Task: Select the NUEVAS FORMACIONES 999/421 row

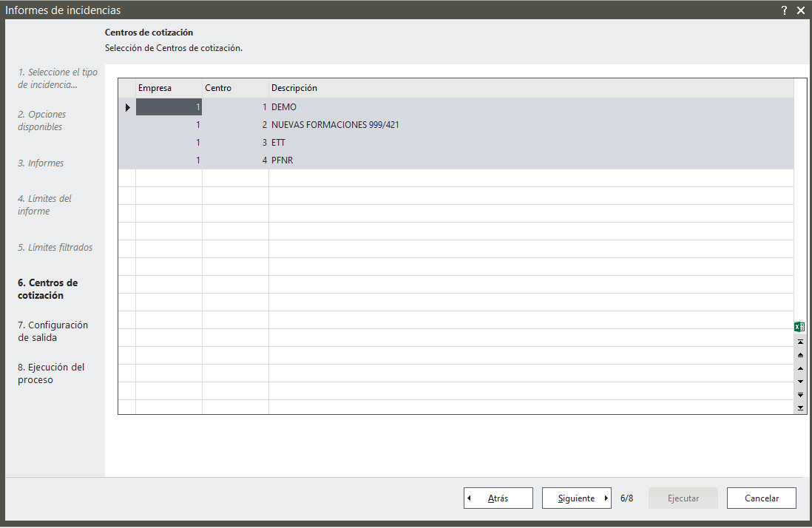Action: [456, 125]
